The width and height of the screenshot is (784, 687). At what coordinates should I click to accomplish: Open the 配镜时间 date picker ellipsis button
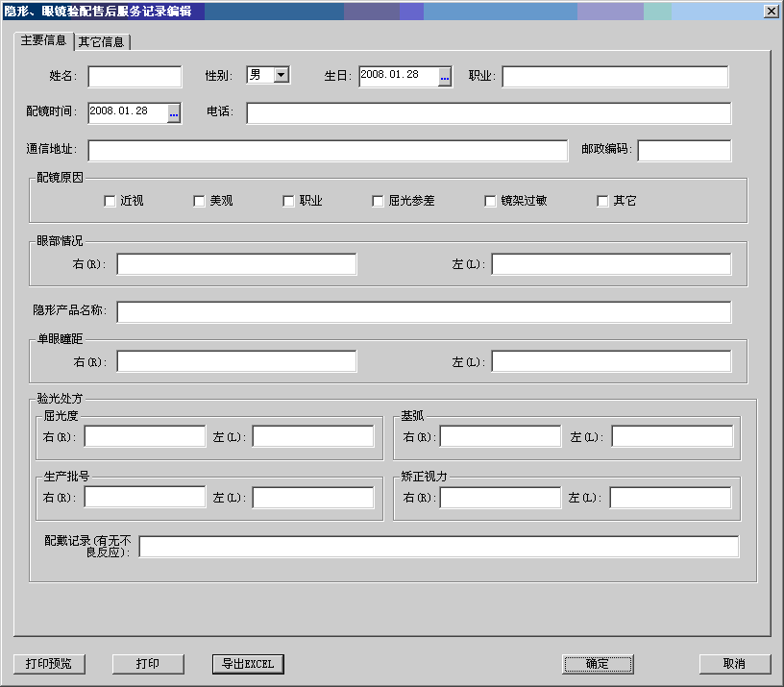click(174, 113)
